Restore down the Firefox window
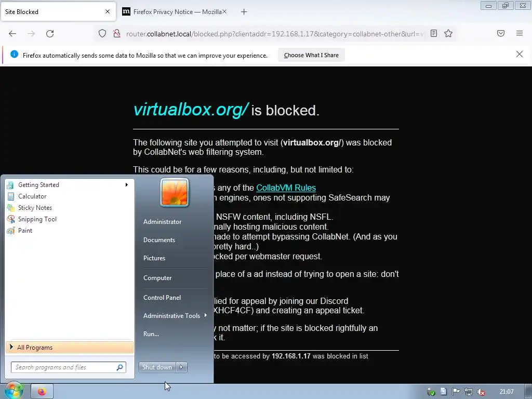 coord(506,5)
